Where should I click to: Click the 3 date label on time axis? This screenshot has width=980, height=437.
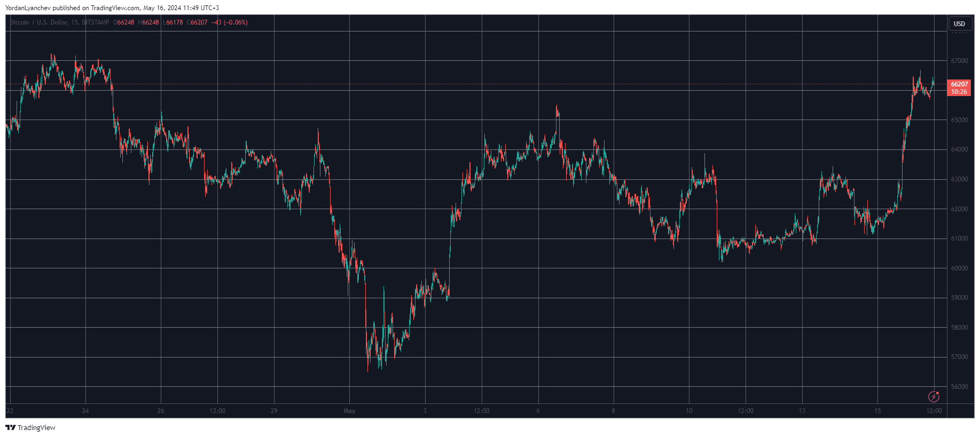tap(425, 411)
